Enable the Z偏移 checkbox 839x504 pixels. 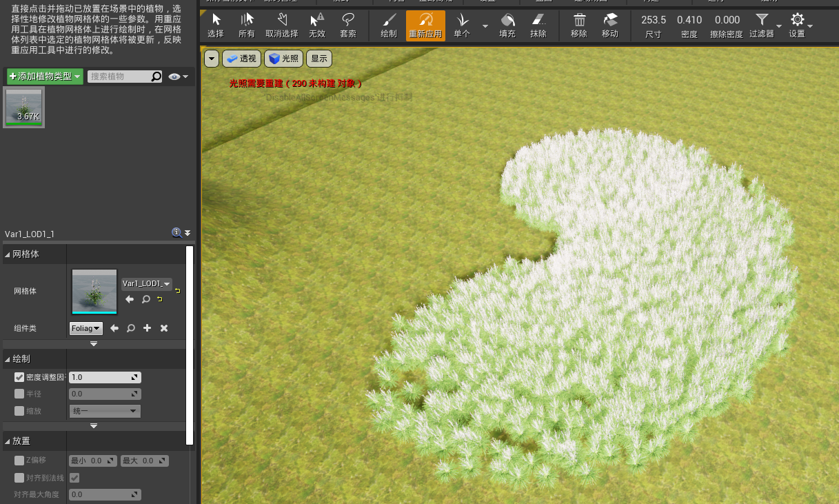[x=19, y=461]
